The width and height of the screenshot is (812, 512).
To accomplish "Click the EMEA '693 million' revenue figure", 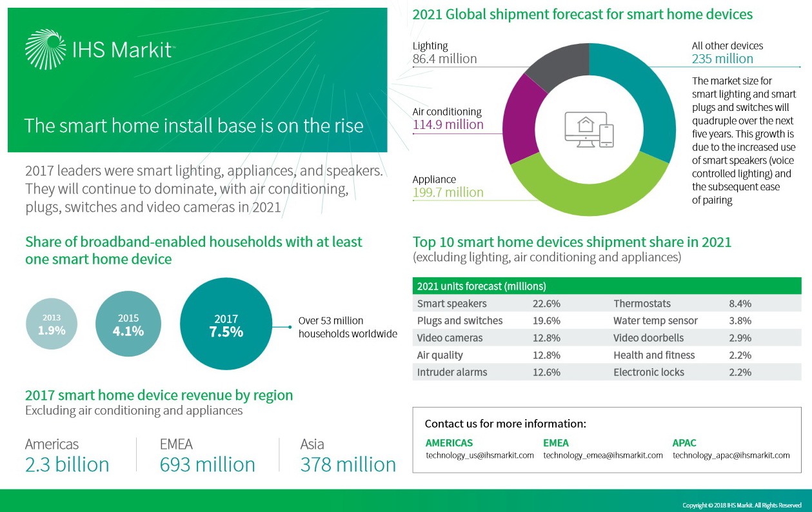I will click(x=207, y=464).
